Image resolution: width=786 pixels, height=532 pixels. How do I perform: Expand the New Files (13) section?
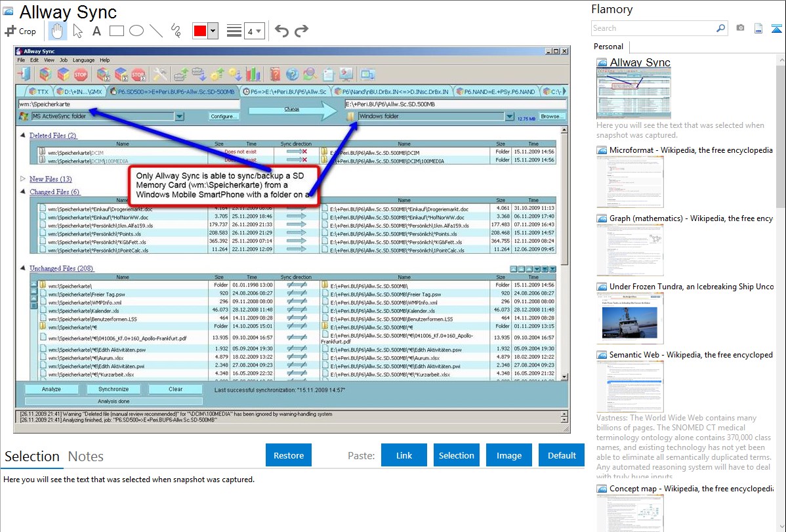pos(22,178)
